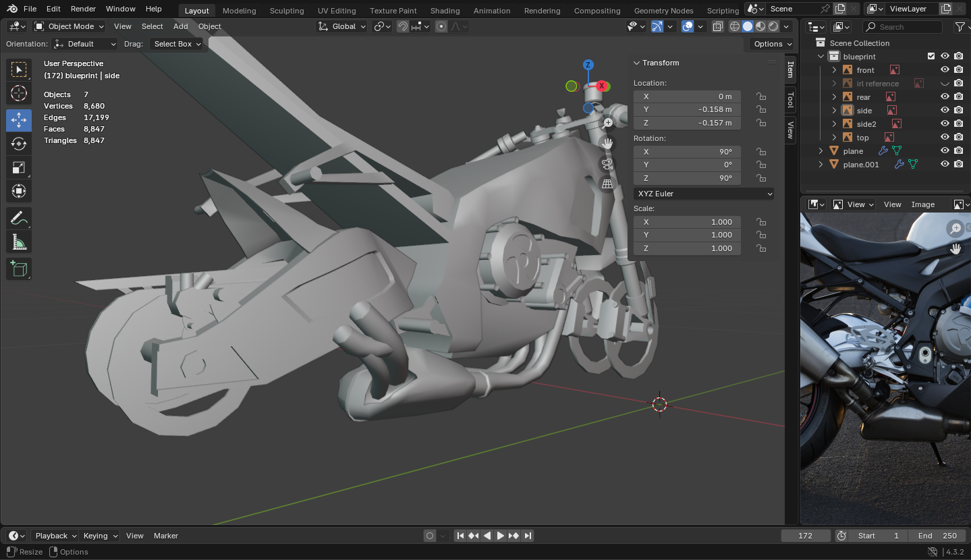This screenshot has height=560, width=971.
Task: Pick the Measure tool
Action: coord(19,242)
